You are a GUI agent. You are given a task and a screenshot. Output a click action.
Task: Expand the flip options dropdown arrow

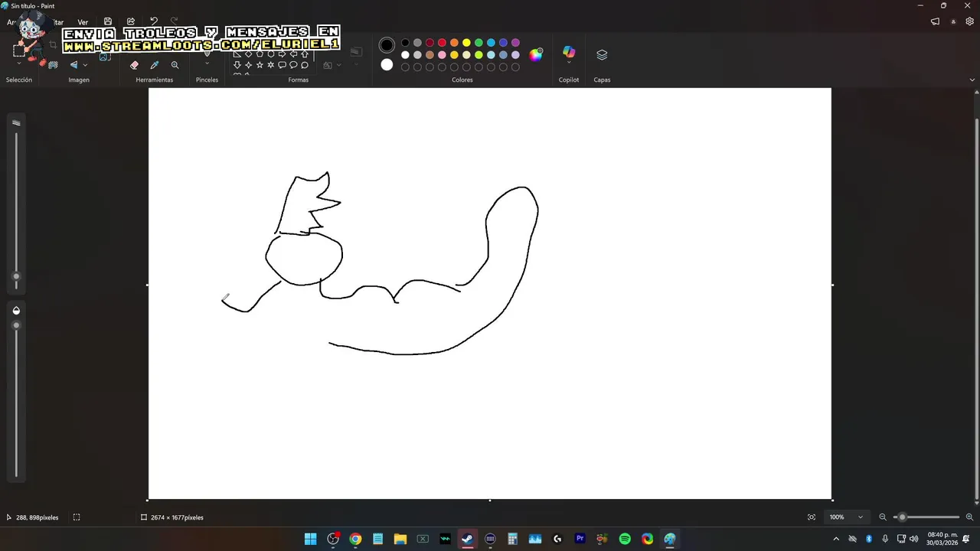tap(85, 65)
